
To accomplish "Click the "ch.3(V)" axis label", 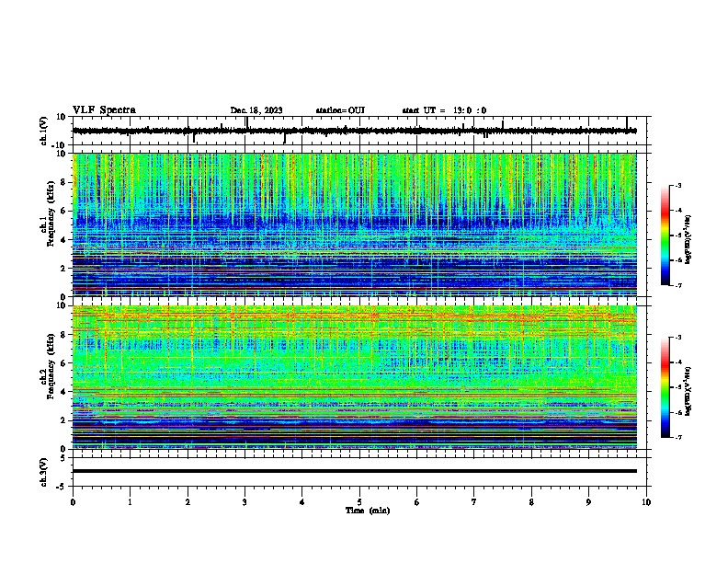I will coord(44,472).
